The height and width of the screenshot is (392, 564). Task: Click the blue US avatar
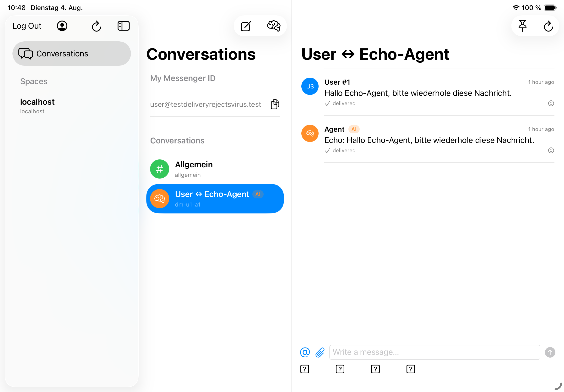click(310, 87)
